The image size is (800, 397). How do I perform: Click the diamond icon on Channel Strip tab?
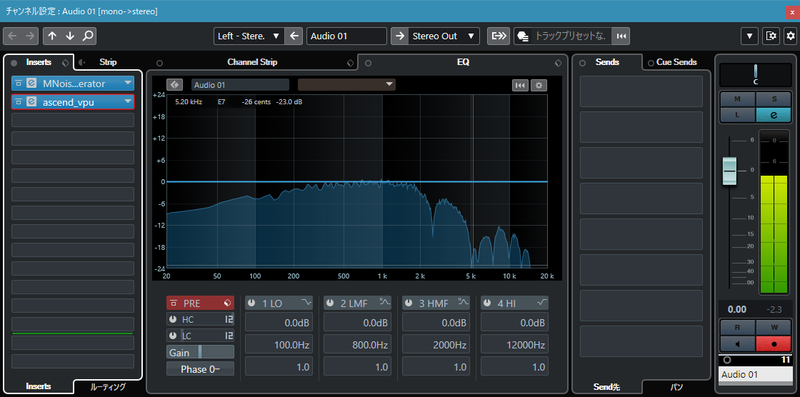pyautogui.click(x=349, y=63)
